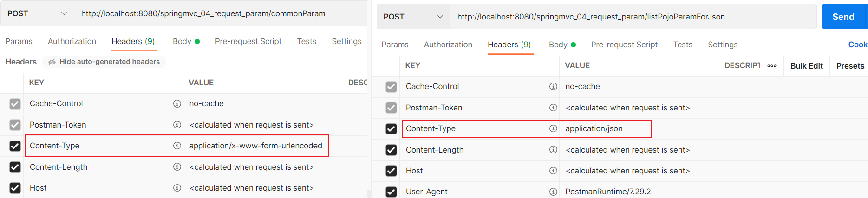Viewport: 868px width, 198px height.
Task: Toggle the right Content-Type application/json checkbox
Action: point(391,128)
